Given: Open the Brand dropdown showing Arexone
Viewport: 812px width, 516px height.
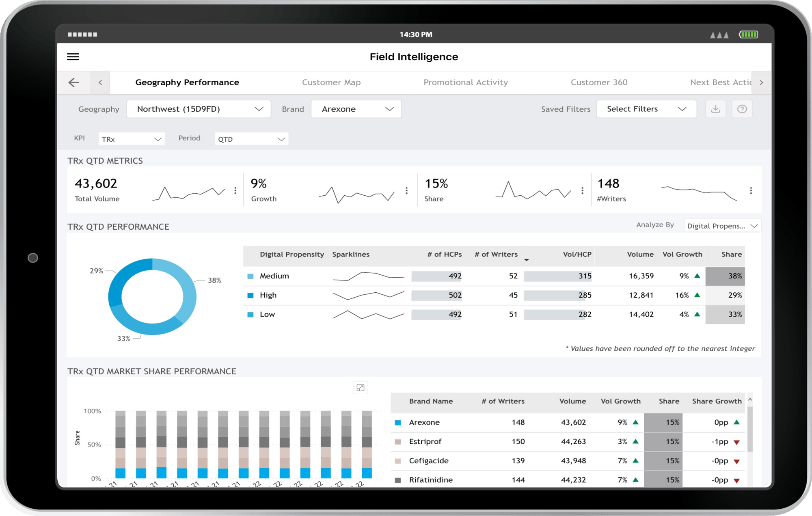Looking at the screenshot, I should coord(356,109).
